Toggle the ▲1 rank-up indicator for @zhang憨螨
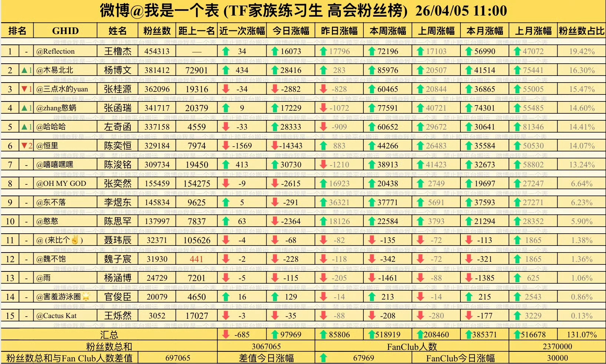606x364 pixels. click(26, 108)
